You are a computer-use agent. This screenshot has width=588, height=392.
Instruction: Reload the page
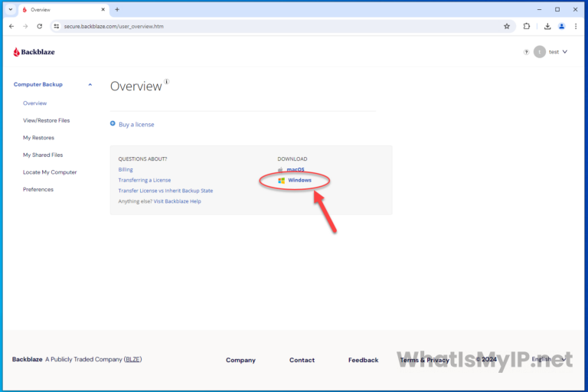39,26
